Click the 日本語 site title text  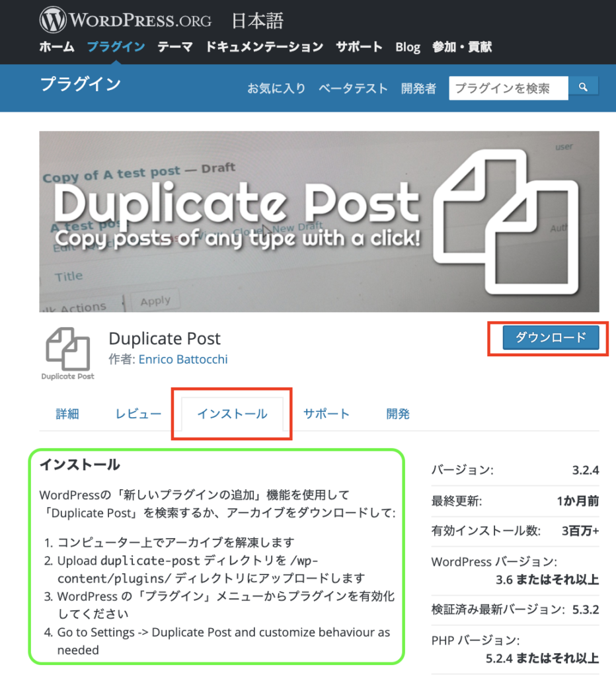[x=258, y=20]
